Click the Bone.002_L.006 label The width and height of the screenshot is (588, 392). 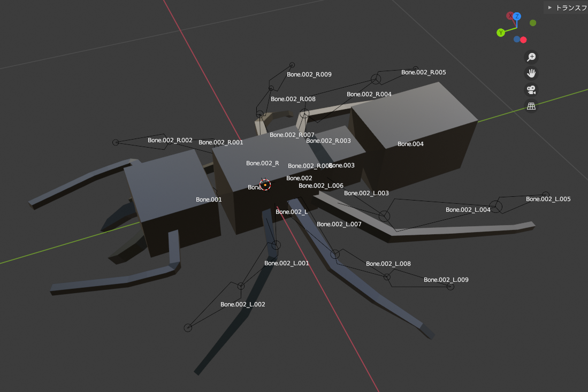(320, 186)
